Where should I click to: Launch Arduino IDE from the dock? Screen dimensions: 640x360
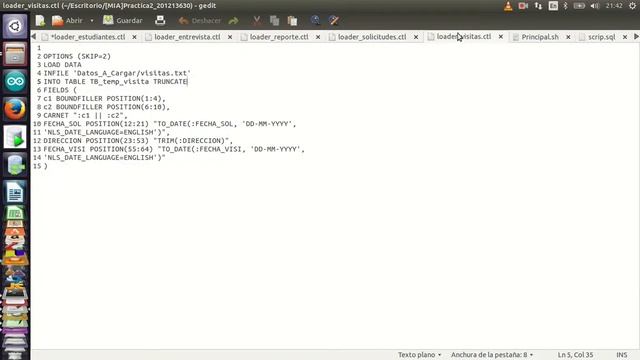pos(15,82)
